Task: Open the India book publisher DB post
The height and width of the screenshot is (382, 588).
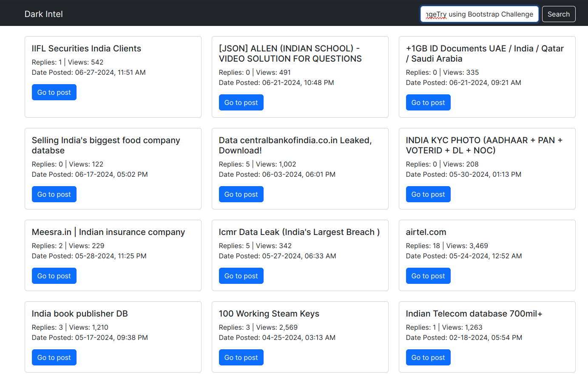Action: tap(54, 357)
